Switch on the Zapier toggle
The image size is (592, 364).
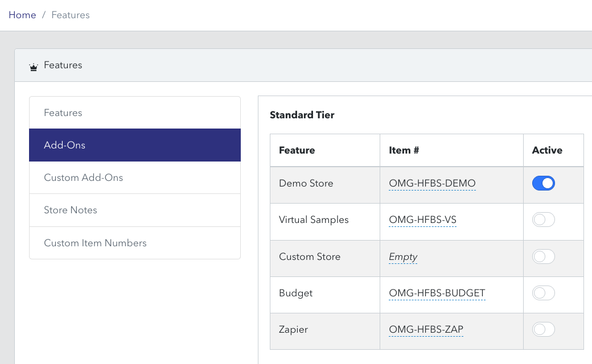pos(543,329)
